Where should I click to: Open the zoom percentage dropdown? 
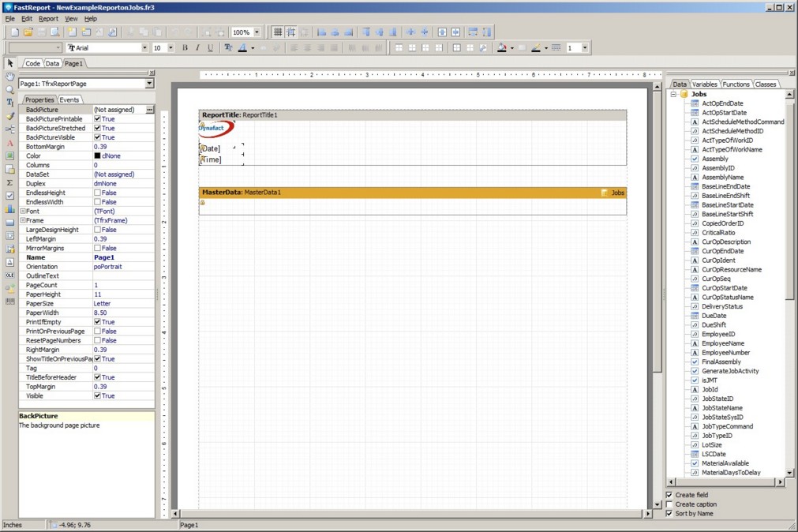[256, 32]
